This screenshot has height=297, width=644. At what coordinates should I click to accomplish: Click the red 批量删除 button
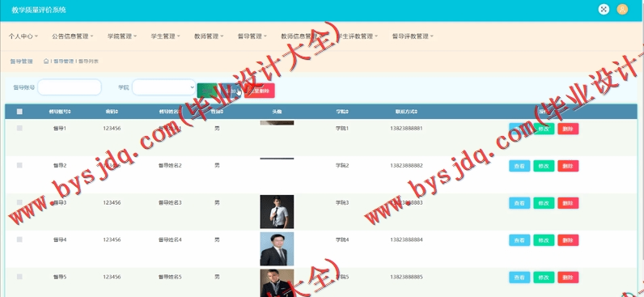coord(260,91)
